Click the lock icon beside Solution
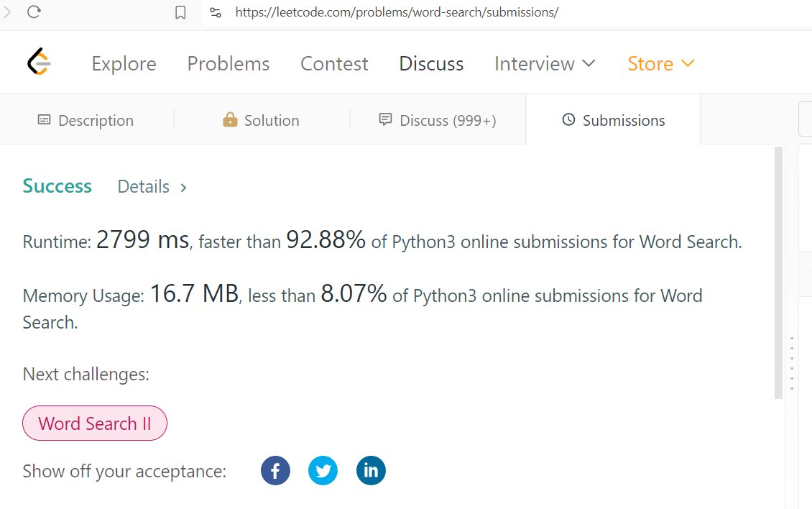Image resolution: width=812 pixels, height=509 pixels. pos(230,120)
